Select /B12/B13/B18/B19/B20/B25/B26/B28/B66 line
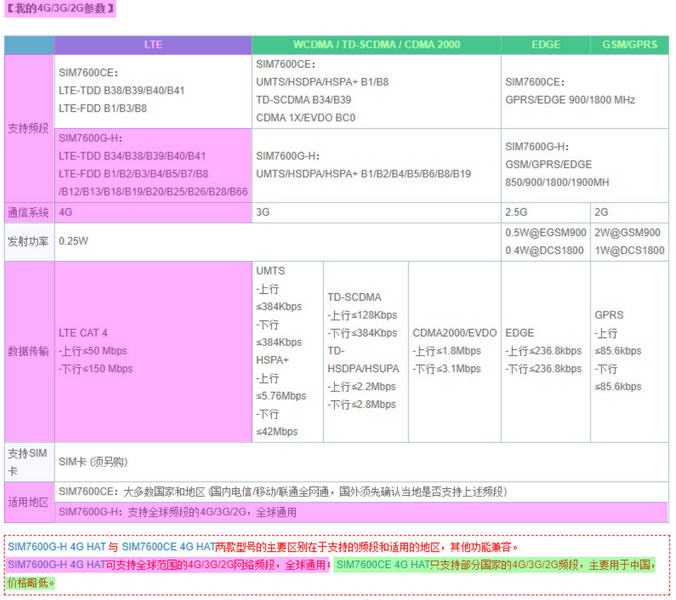Screen dimensions: 676x600 coord(153,192)
